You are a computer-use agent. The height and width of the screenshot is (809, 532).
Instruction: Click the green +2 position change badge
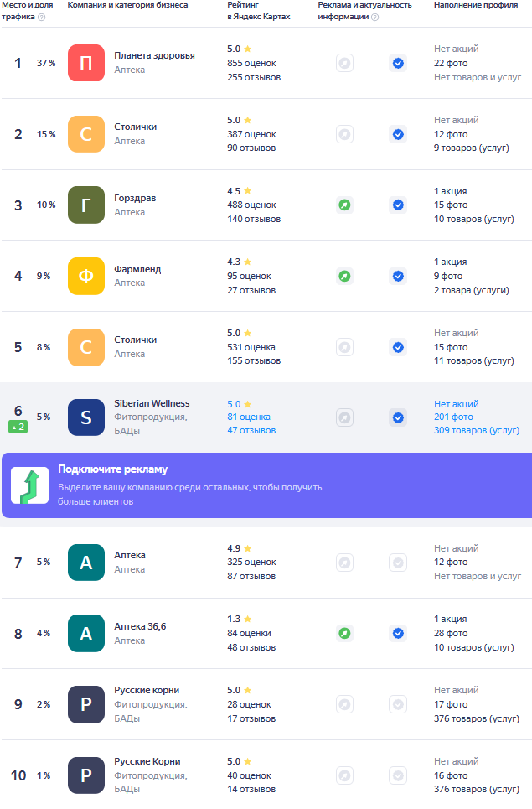point(18,427)
